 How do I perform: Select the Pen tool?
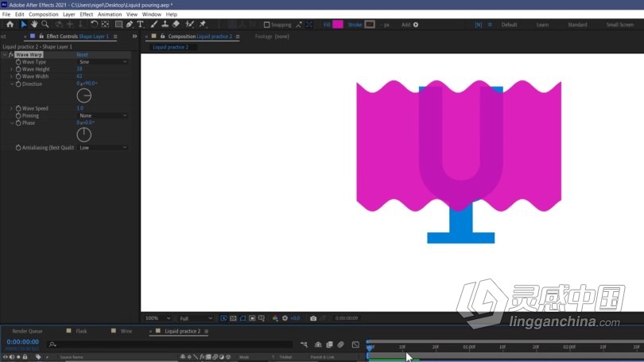(x=130, y=24)
